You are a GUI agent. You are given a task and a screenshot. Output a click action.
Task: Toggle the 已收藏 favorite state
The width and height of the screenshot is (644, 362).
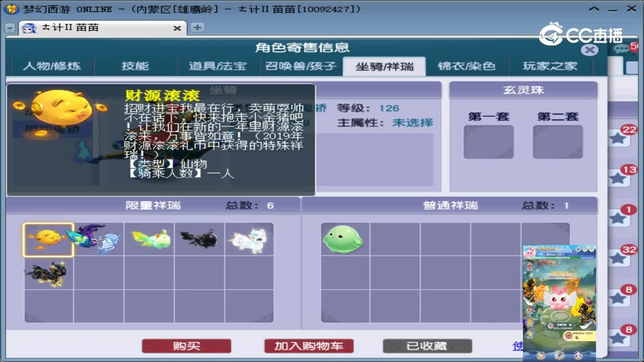426,346
